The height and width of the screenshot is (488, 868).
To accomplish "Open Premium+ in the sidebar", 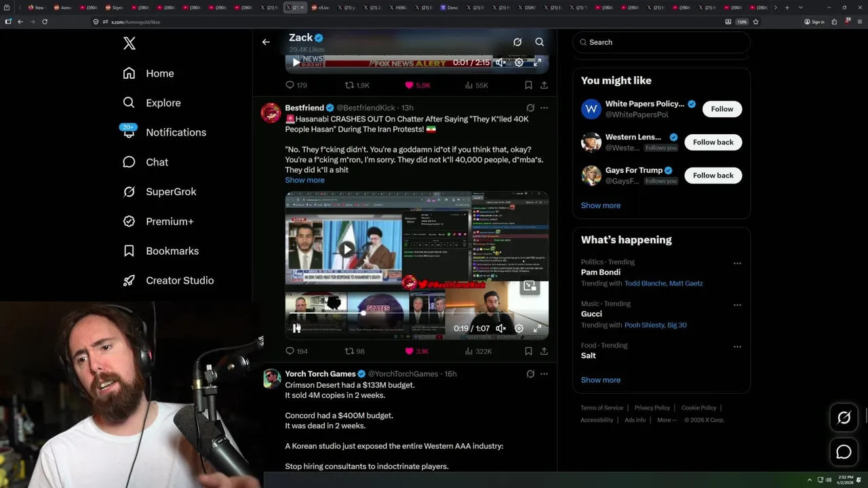I will pyautogui.click(x=158, y=222).
